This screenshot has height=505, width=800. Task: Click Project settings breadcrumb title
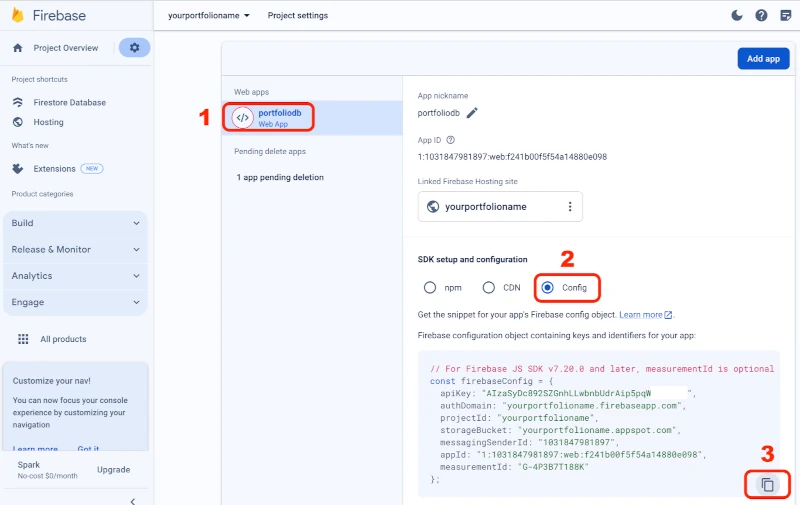point(298,15)
